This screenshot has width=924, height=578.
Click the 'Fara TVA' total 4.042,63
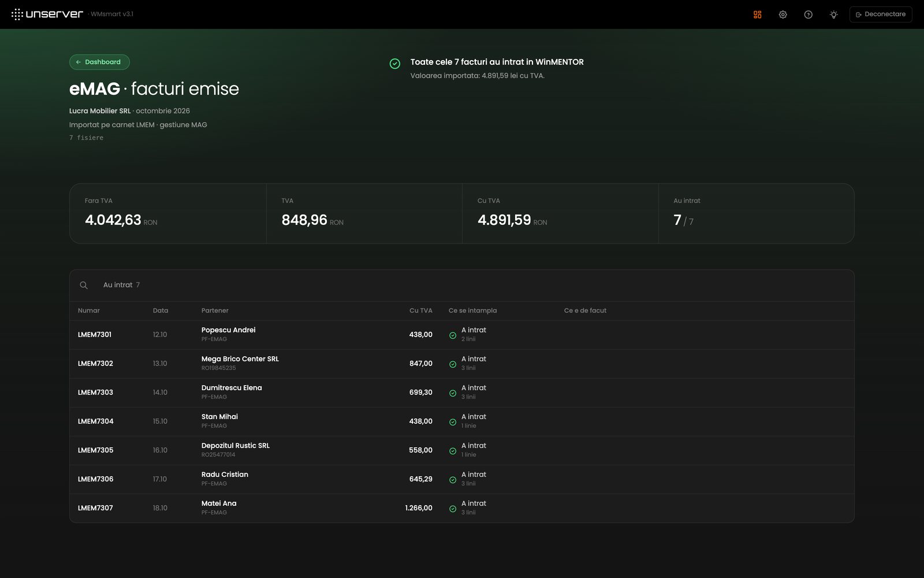pyautogui.click(x=113, y=220)
